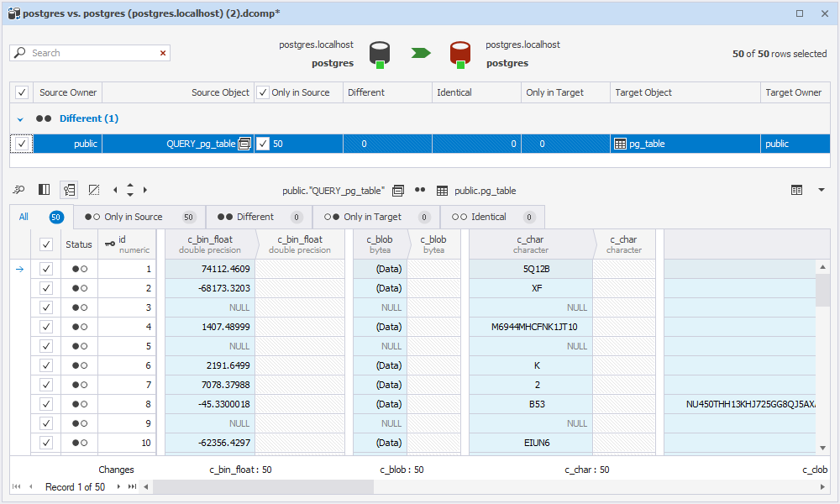The image size is (840, 504).
Task: Click the horizontal scrollbar left arrow
Action: (145, 487)
